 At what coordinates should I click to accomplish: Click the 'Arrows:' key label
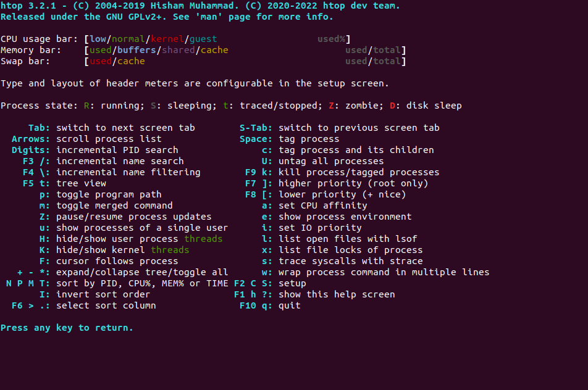click(x=31, y=139)
